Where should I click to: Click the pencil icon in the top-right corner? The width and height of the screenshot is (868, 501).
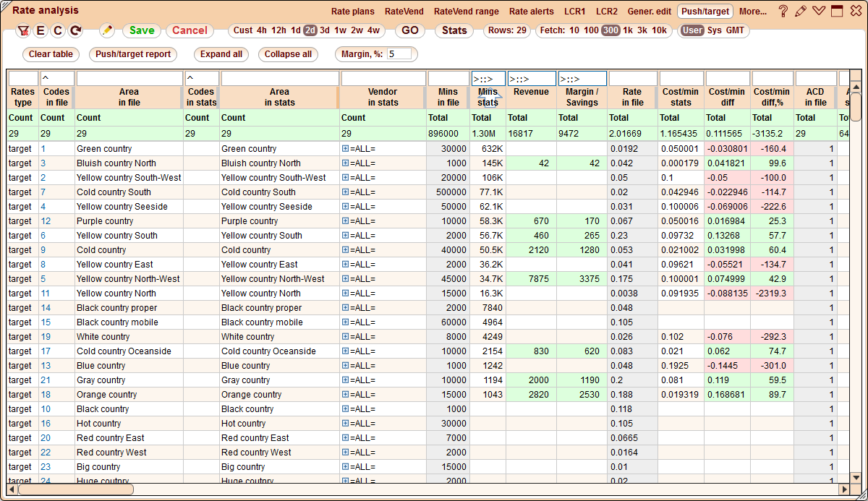click(x=803, y=11)
